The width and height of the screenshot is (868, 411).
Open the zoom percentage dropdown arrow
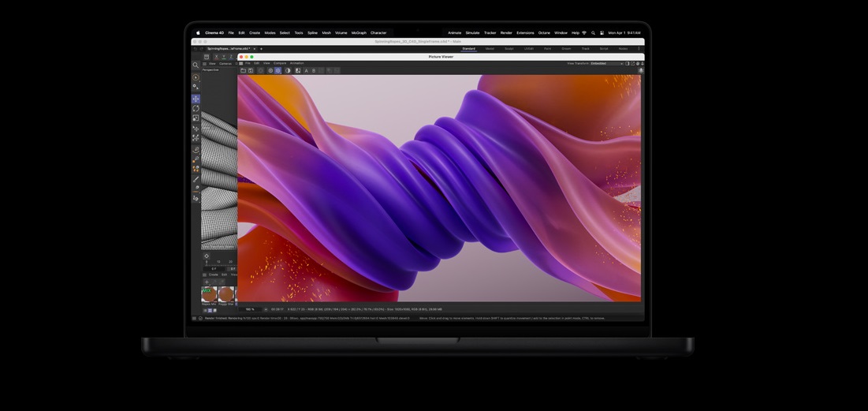(265, 309)
